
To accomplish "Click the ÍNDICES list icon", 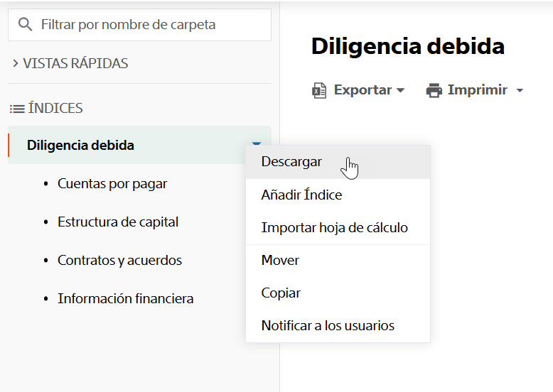I will 17,109.
